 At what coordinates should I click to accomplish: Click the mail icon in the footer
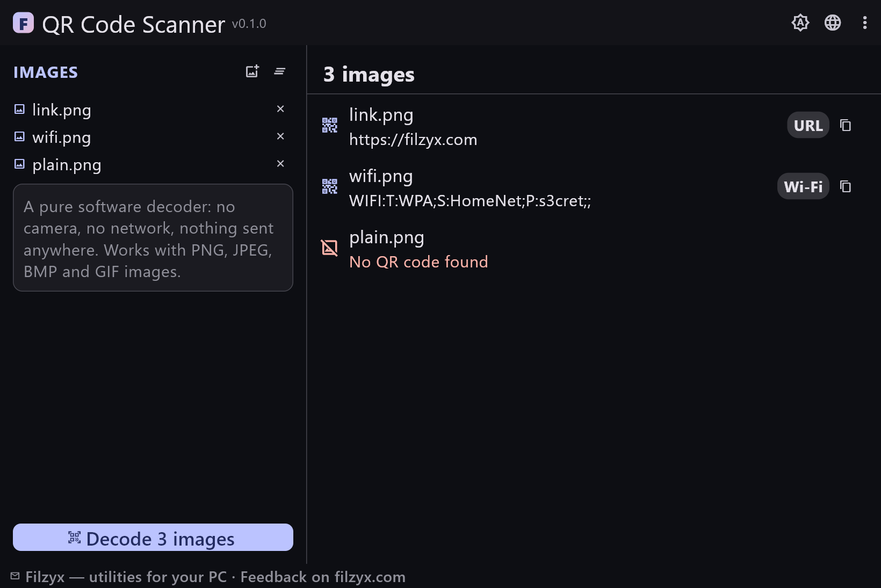pyautogui.click(x=15, y=576)
